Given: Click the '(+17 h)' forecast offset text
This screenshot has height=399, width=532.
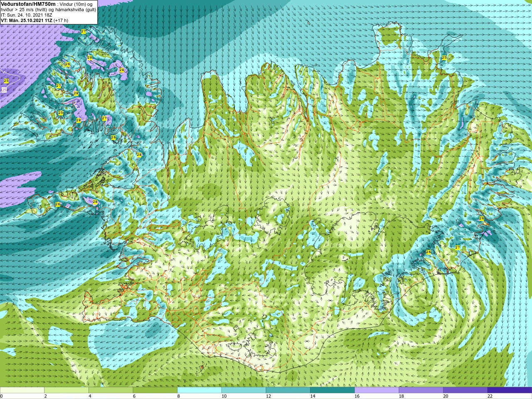Looking at the screenshot, I should (61, 20).
